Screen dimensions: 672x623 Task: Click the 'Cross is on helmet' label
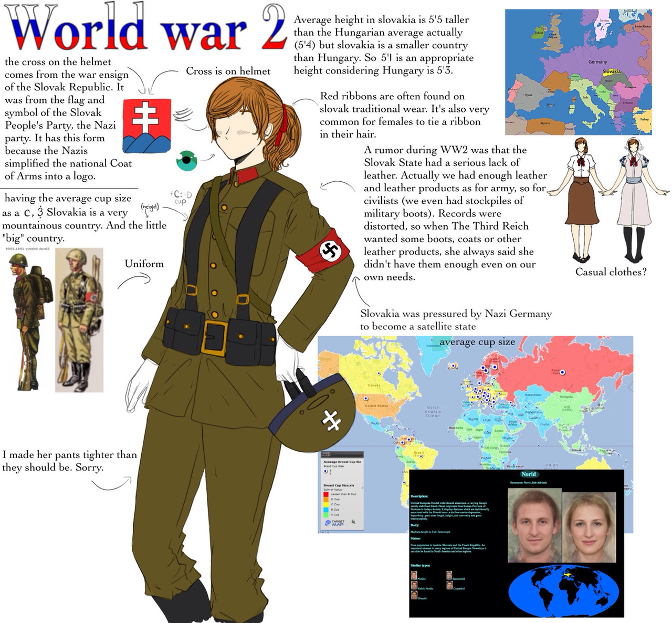click(x=228, y=71)
